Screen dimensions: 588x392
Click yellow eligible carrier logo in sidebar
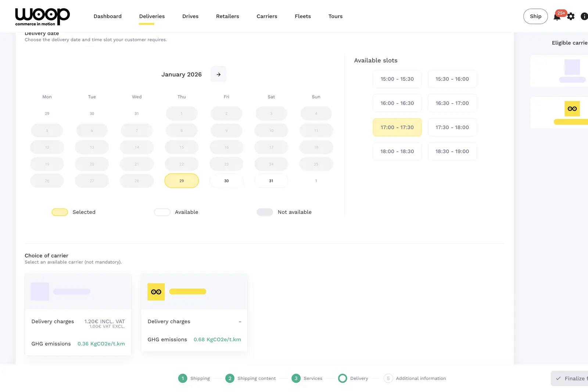[x=572, y=109]
